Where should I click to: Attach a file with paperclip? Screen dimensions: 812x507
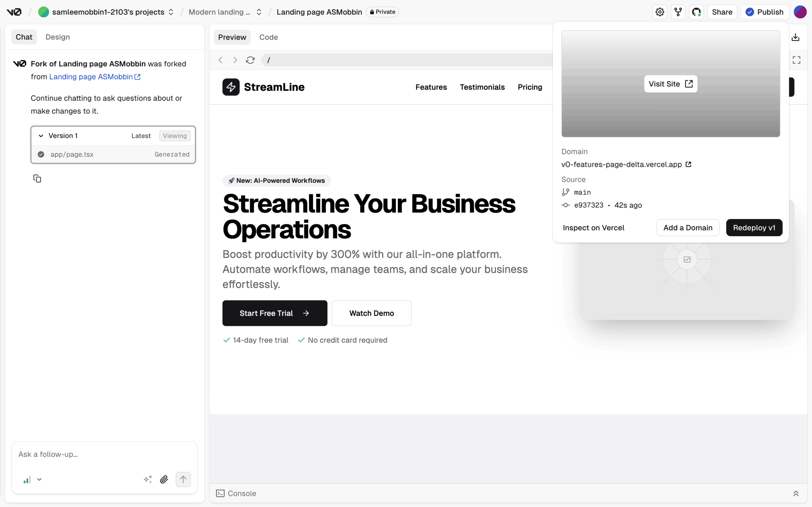pyautogui.click(x=164, y=479)
